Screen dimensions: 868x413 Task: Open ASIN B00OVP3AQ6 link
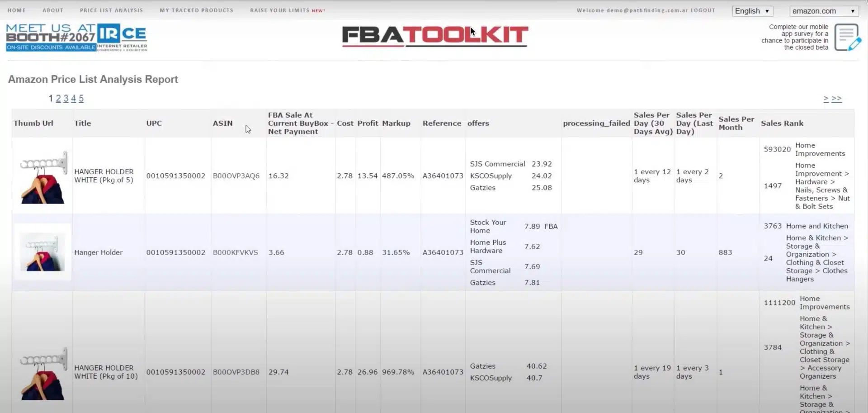coord(236,176)
